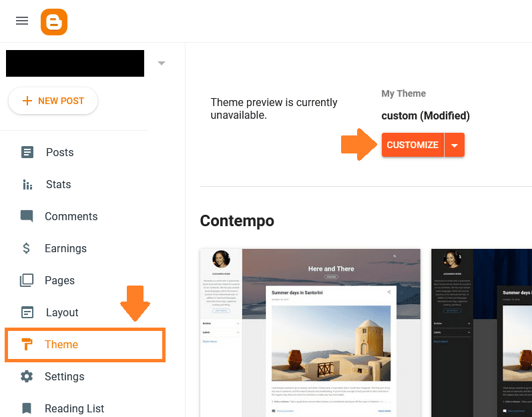Create a post with NEW POST button
Screen dimensions: 532x417
tap(53, 101)
